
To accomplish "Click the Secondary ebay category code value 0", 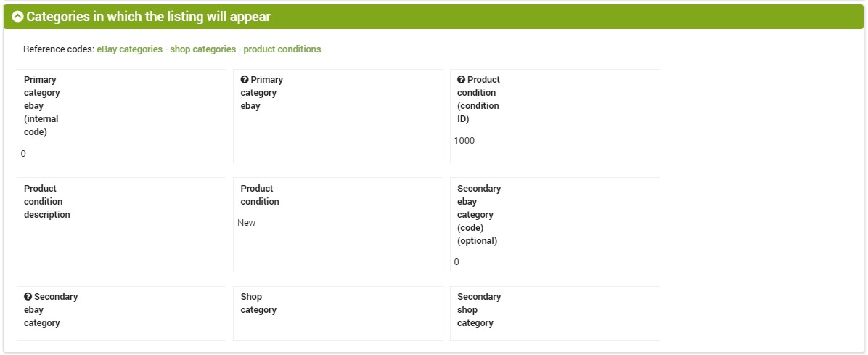I will (x=456, y=262).
